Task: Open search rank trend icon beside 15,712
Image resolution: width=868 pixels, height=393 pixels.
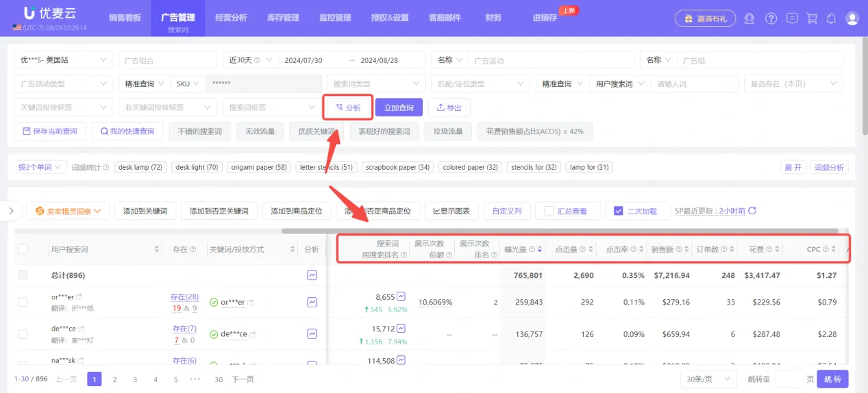Action: 401,329
